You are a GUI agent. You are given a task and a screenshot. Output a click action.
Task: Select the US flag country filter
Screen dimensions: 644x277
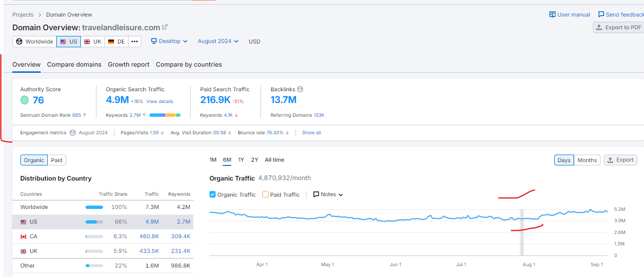point(69,42)
